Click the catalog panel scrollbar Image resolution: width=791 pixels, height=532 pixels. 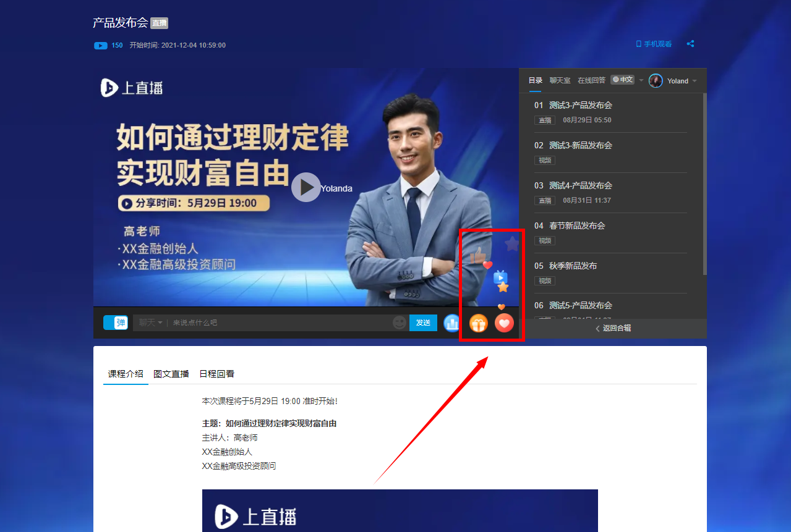(x=705, y=184)
